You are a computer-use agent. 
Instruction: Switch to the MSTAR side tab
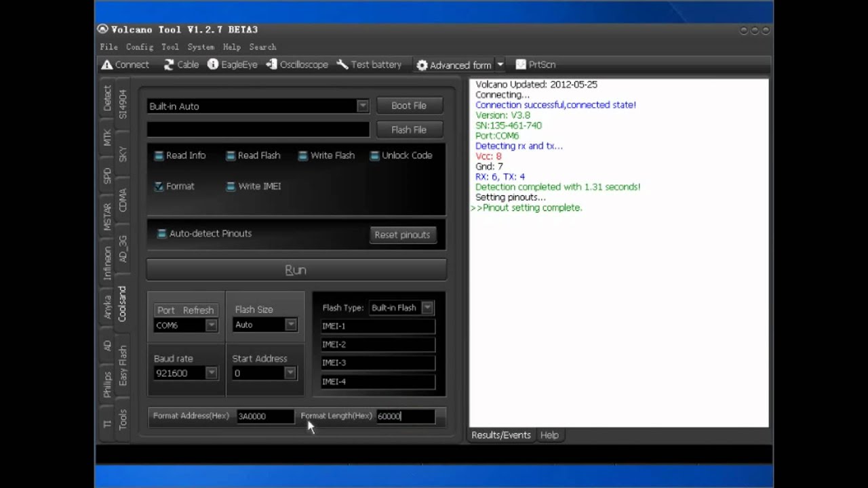tap(106, 216)
